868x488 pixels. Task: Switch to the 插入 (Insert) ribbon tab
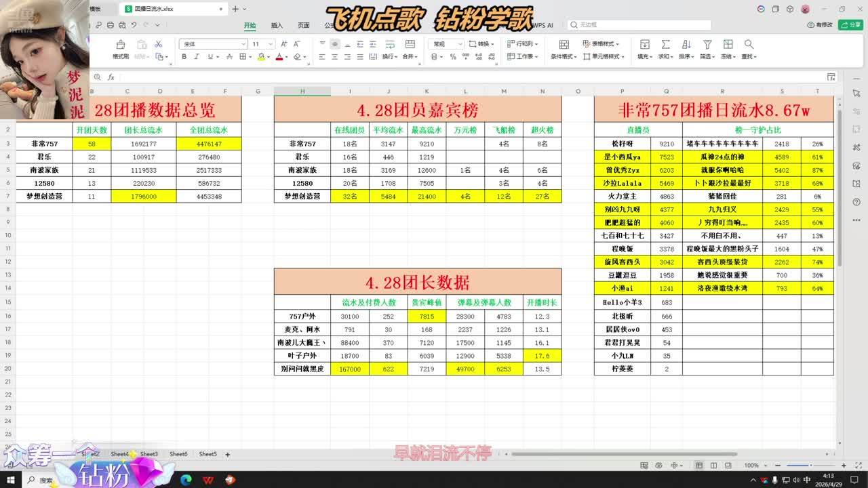(277, 25)
